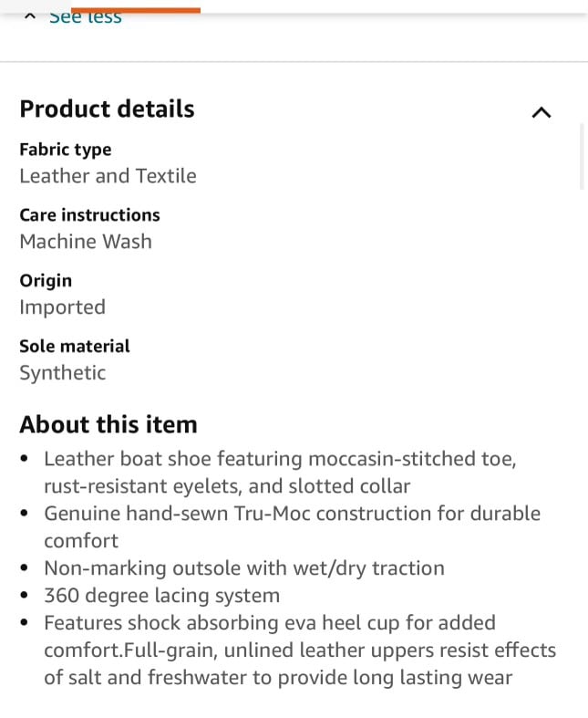Select the Origin label
The width and height of the screenshot is (588, 718).
tap(46, 281)
